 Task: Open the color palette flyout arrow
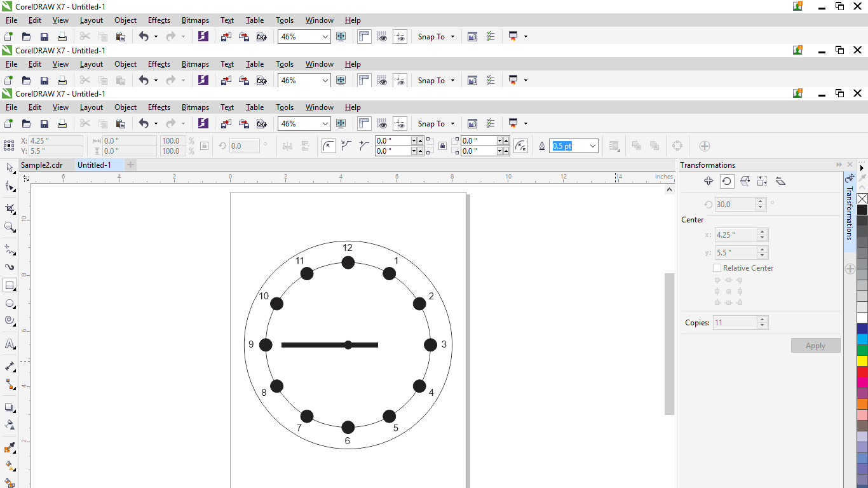[862, 168]
